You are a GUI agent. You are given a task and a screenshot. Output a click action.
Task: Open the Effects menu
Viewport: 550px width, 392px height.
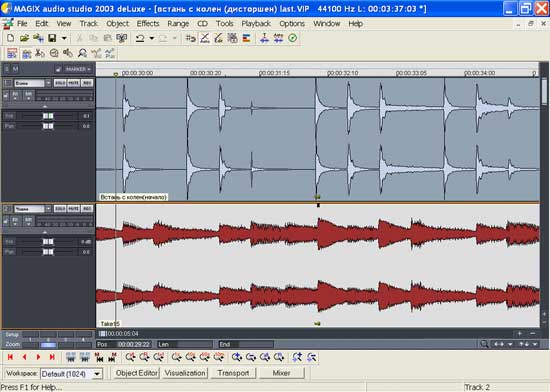pos(148,23)
